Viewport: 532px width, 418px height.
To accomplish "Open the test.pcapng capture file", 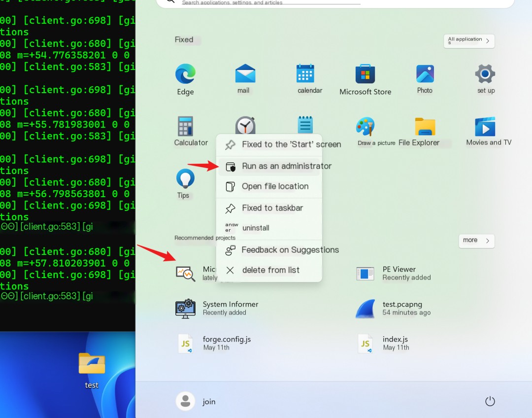I will point(393,308).
